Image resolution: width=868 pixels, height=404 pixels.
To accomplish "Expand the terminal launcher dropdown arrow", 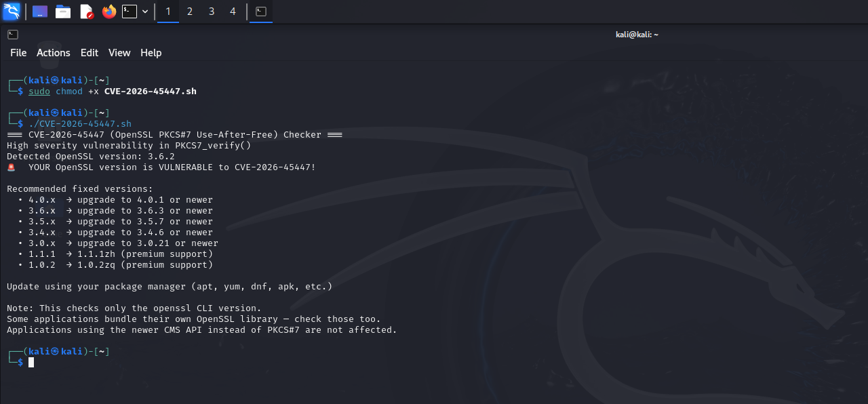I will click(x=145, y=12).
